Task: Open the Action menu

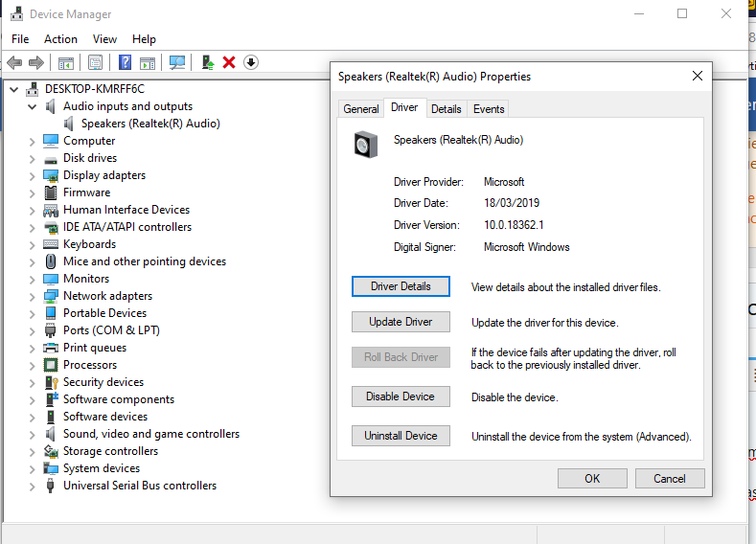Action: tap(60, 39)
